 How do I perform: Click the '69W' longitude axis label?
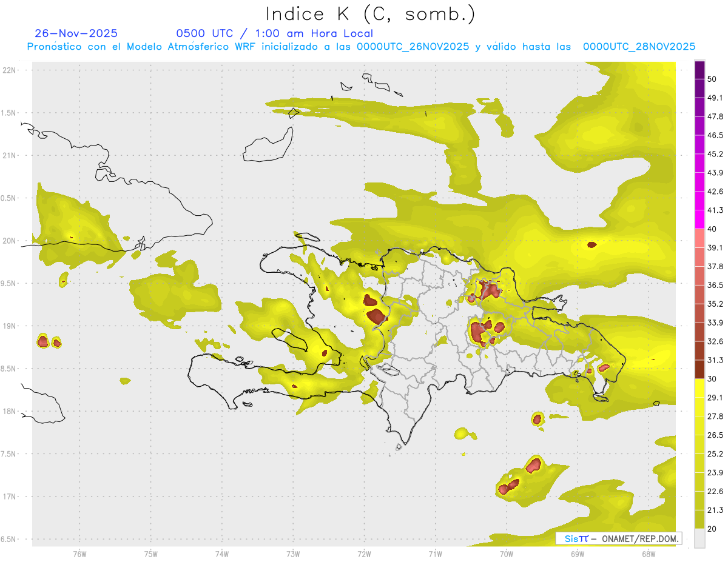click(x=578, y=554)
